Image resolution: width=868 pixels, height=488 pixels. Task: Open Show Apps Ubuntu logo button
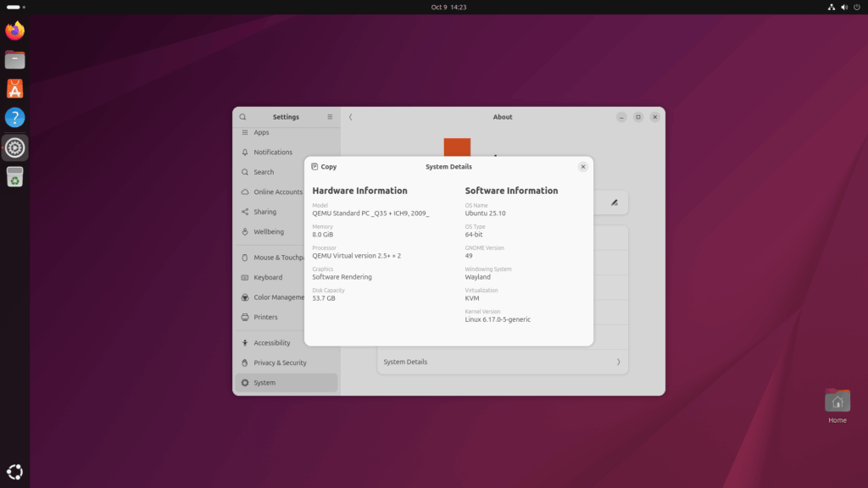click(x=15, y=472)
